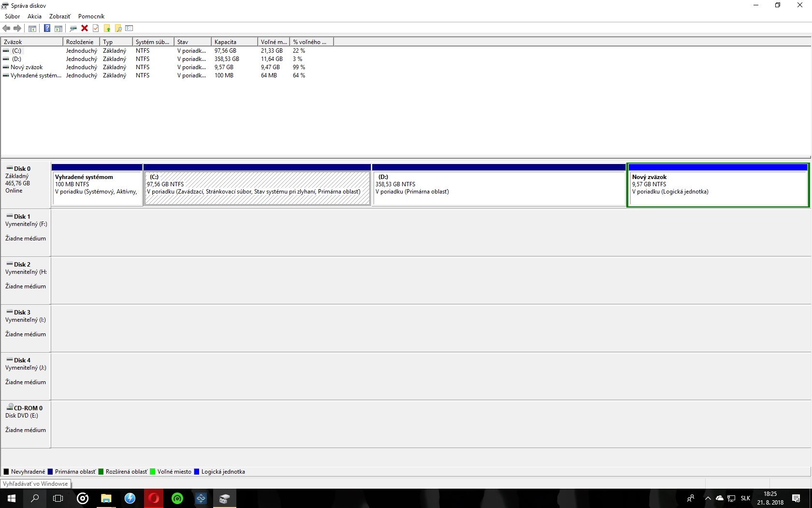Click the red X delete icon
The width and height of the screenshot is (812, 508).
(x=85, y=28)
